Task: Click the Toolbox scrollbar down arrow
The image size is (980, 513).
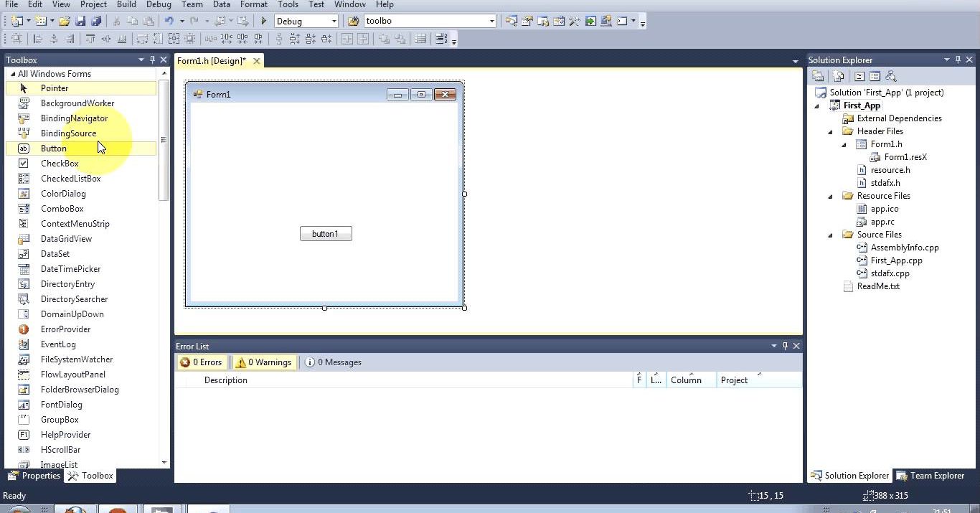Action: click(x=164, y=463)
